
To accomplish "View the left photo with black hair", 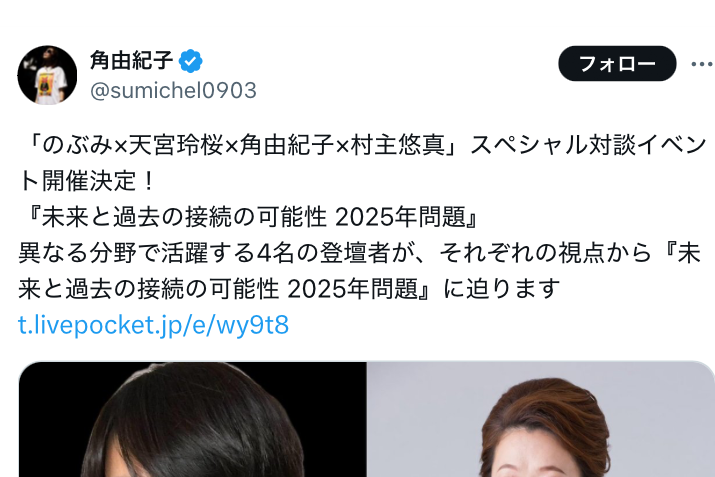I will pos(192,419).
